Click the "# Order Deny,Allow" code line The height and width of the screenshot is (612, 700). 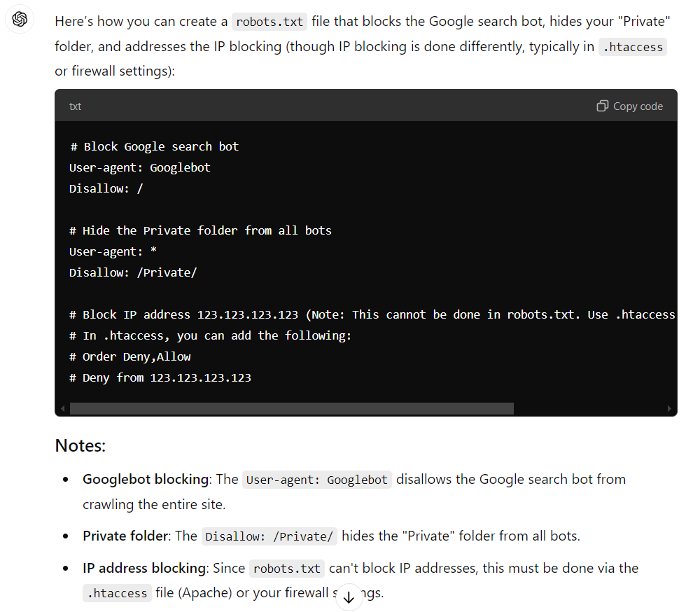coord(129,356)
